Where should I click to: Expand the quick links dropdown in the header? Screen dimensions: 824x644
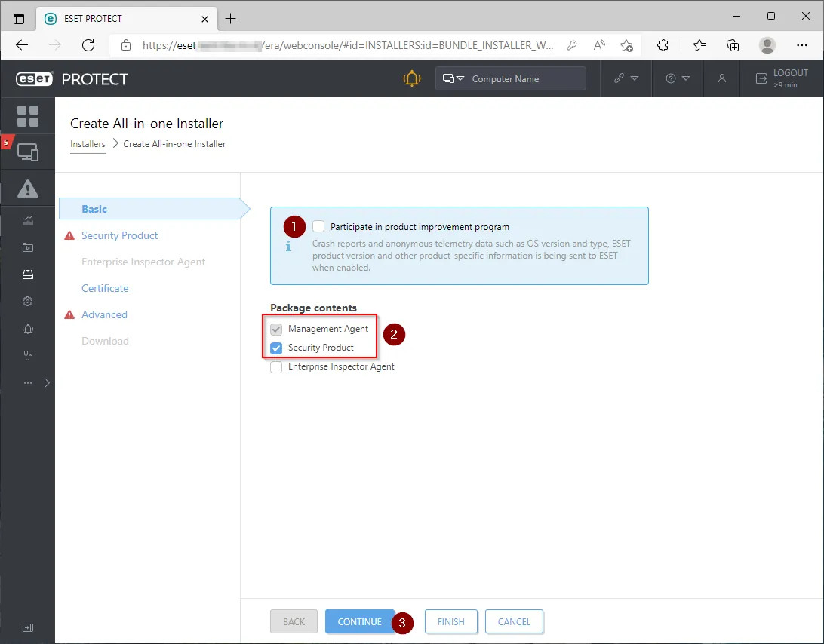tap(626, 78)
